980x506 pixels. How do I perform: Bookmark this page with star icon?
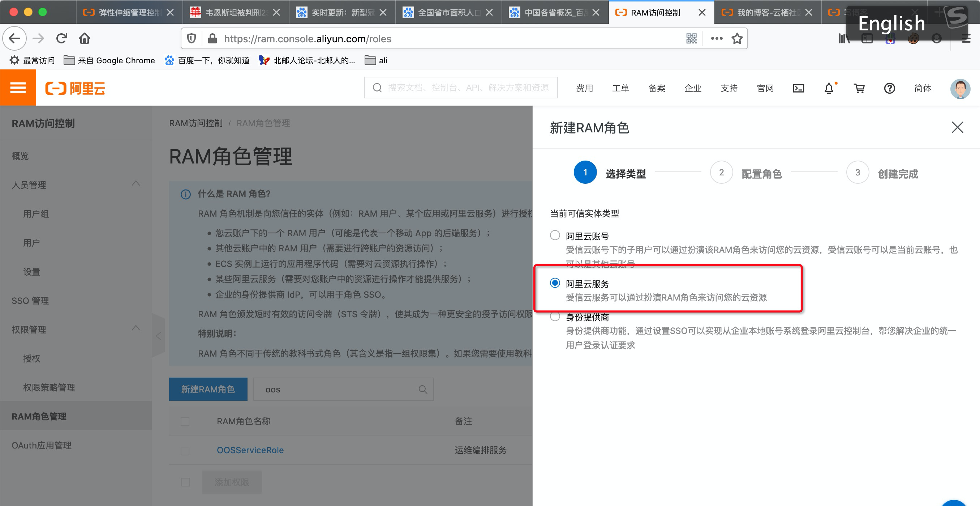point(737,38)
